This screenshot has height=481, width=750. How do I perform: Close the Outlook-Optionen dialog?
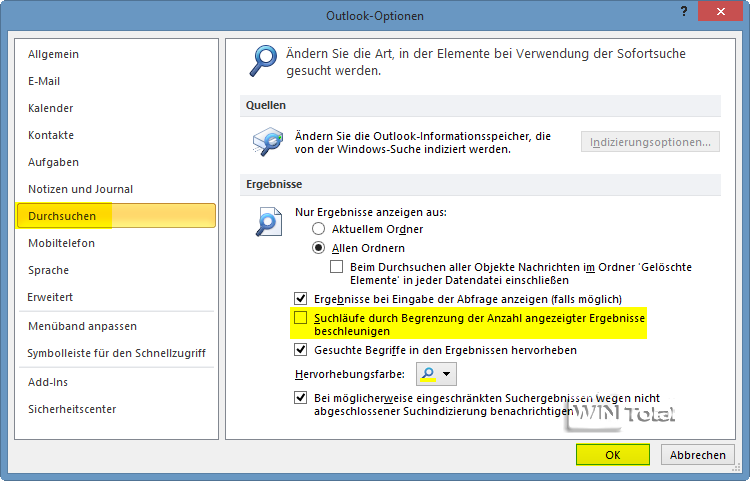pyautogui.click(x=720, y=11)
